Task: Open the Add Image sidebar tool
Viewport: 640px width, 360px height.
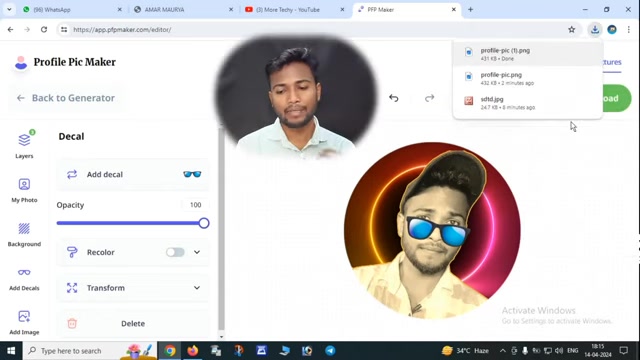Action: (24, 316)
